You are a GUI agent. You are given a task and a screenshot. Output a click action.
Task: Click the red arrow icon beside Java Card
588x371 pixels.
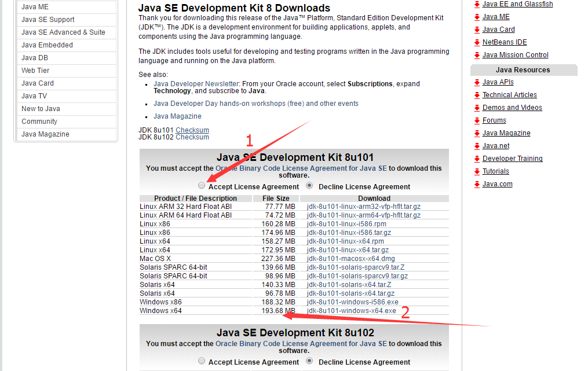477,30
